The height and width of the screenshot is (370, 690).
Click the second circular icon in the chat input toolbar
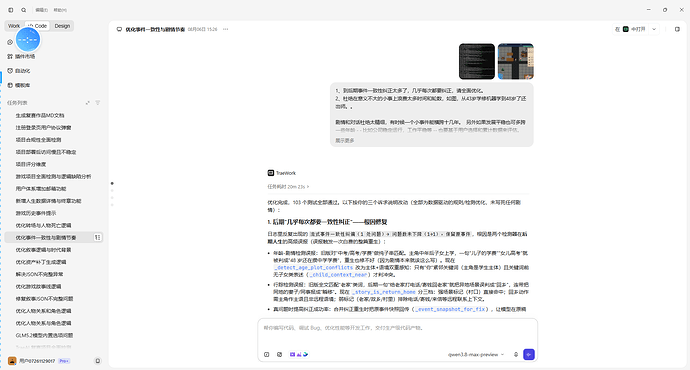[x=279, y=354]
